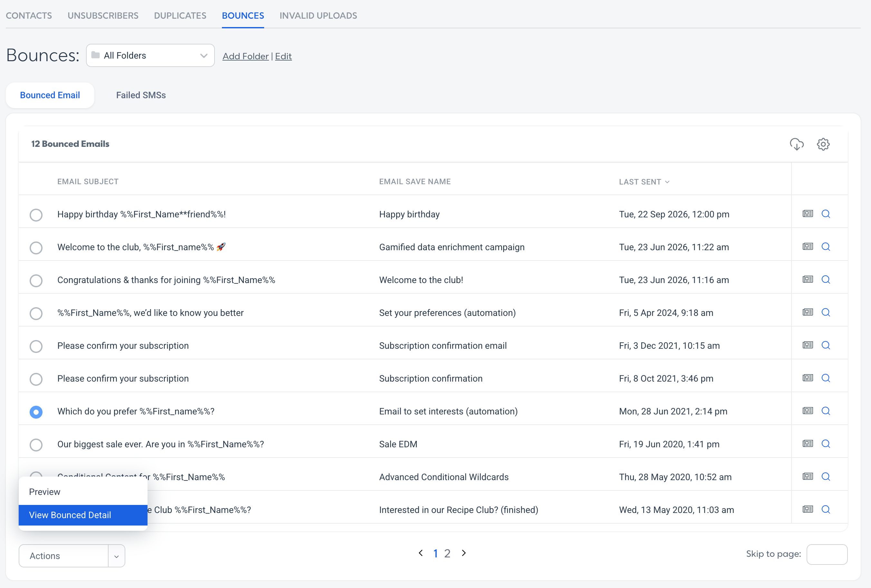Go to next page arrow

[464, 553]
